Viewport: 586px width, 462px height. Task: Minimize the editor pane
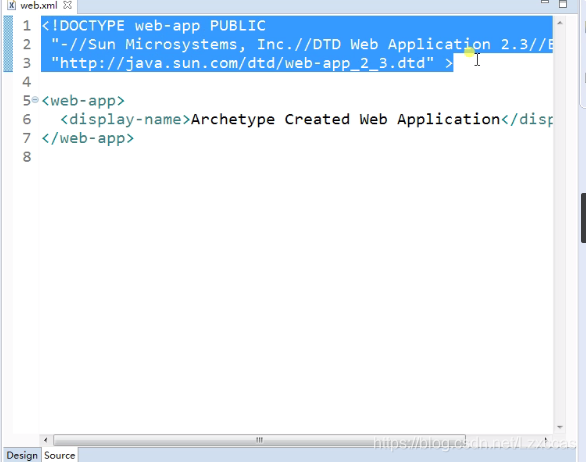pos(545,2)
